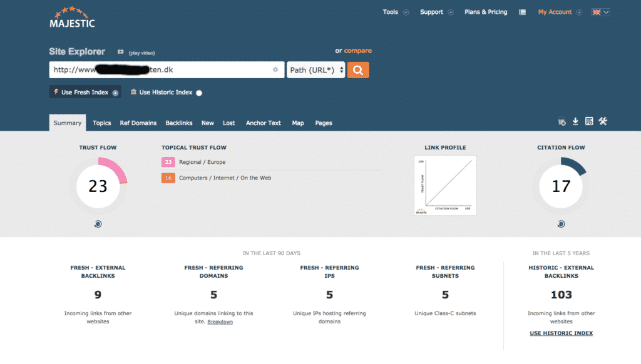Screen dimensions: 641x364
Task: Switch to the Backlinks tab
Action: [178, 123]
